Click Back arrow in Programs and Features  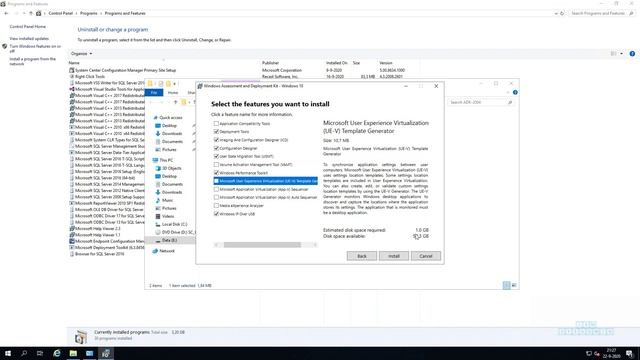(x=6, y=13)
